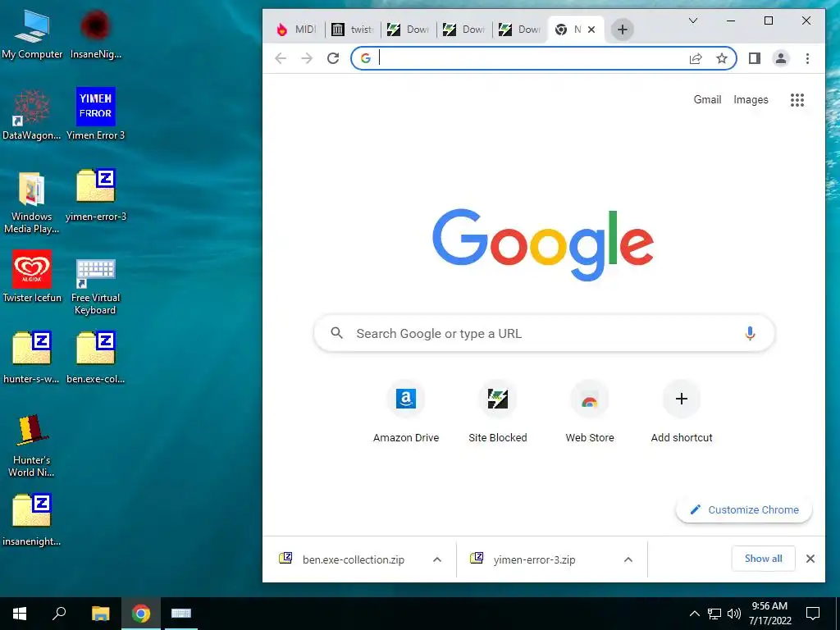Open the volume tray icon
Screen dimensions: 840x630
point(733,614)
